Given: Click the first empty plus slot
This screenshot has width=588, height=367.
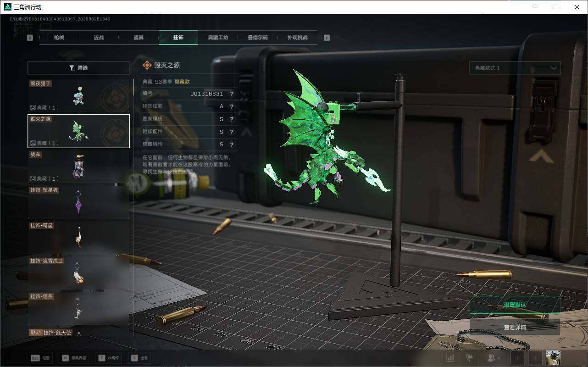Looking at the screenshot, I should [517, 358].
